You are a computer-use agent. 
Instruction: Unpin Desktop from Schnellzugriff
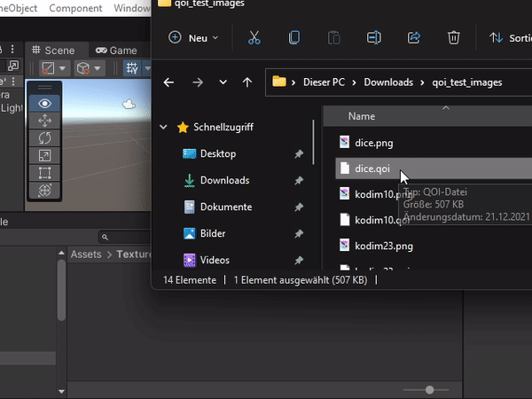299,153
